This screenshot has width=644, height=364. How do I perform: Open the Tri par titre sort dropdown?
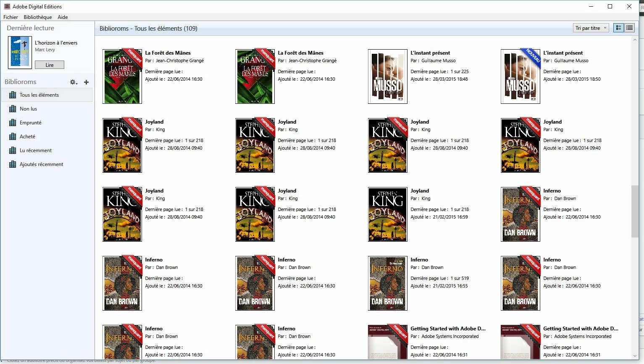click(x=591, y=28)
